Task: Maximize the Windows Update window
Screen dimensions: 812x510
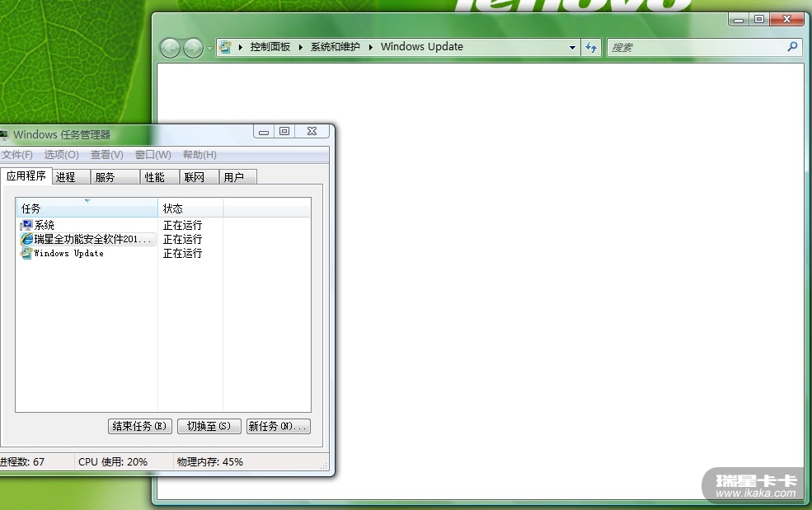Action: click(x=759, y=19)
